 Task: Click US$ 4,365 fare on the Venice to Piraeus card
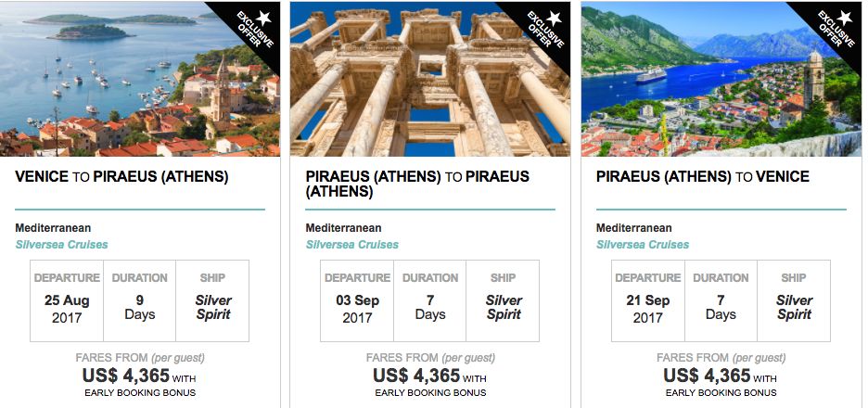click(x=126, y=376)
